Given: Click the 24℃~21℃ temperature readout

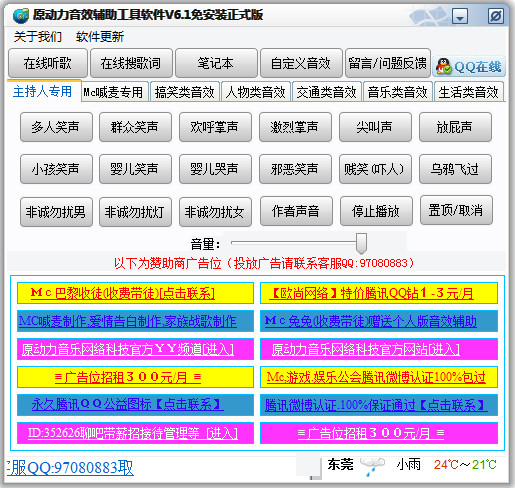Looking at the screenshot, I should pos(465,464).
